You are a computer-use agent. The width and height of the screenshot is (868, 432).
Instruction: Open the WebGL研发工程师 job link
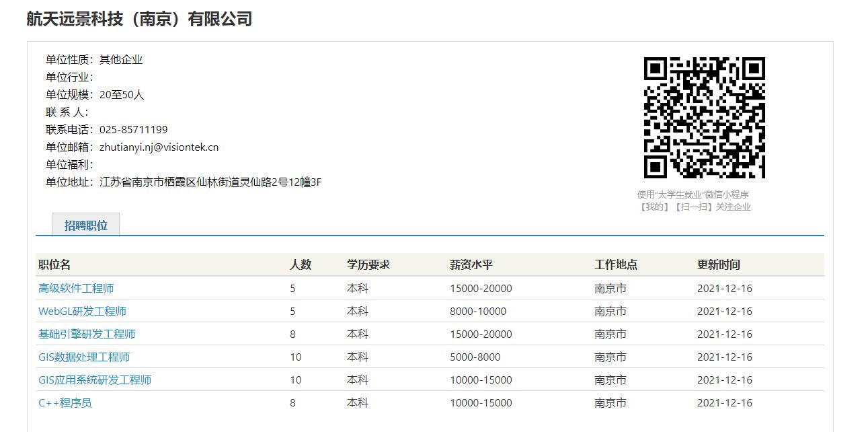[82, 311]
